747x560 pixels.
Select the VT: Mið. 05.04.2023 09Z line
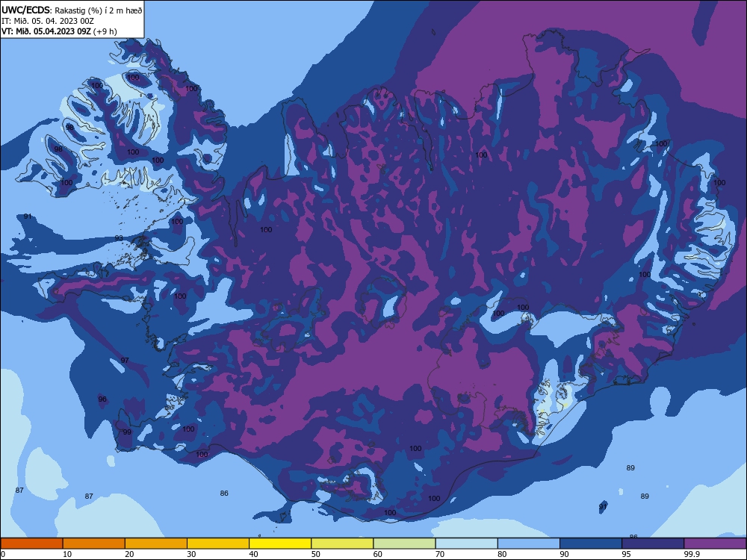(x=46, y=31)
